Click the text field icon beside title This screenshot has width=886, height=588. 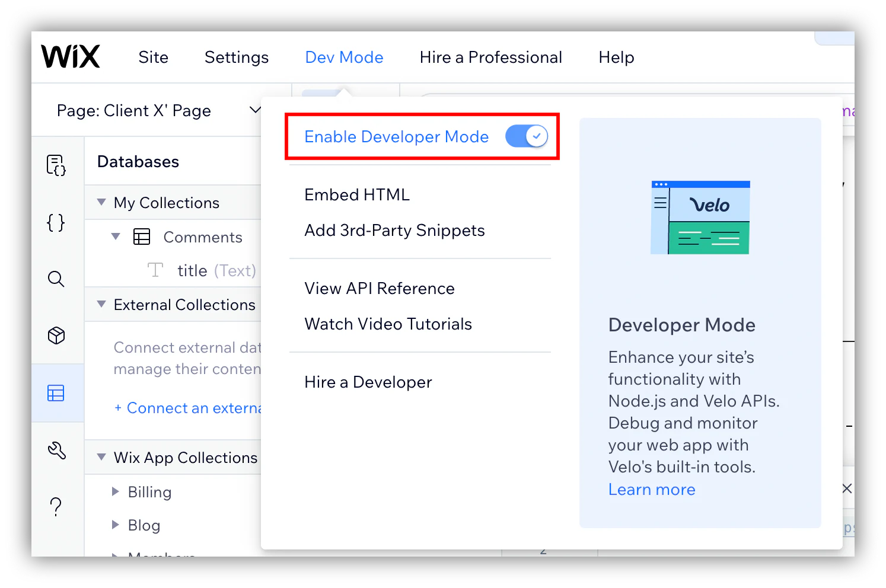point(155,270)
